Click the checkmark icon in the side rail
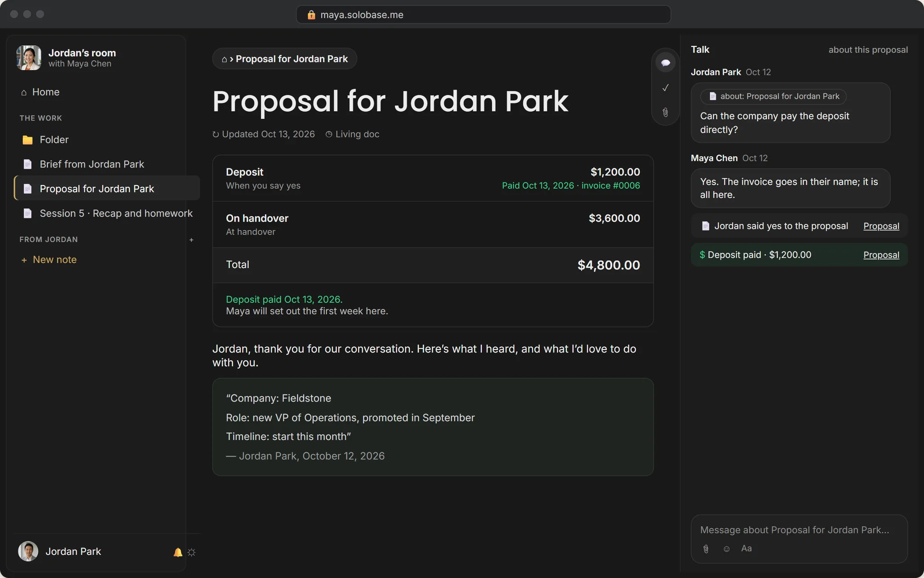This screenshot has height=578, width=924. pyautogui.click(x=665, y=88)
